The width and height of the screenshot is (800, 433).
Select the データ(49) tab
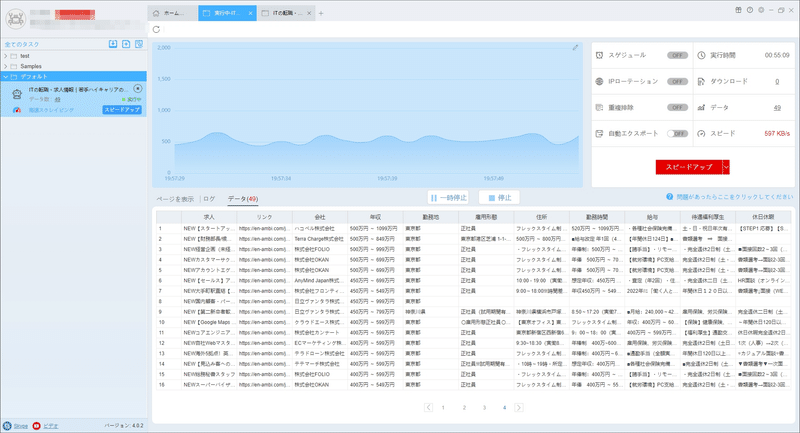243,199
